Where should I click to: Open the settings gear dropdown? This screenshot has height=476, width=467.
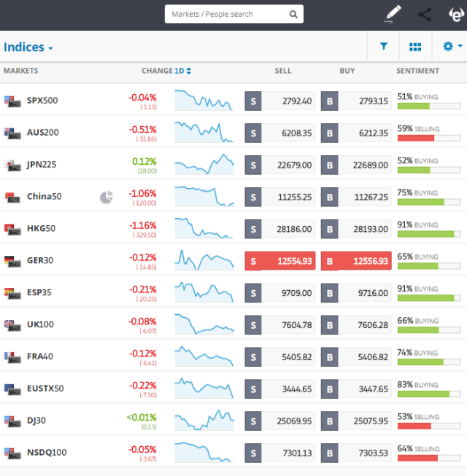(452, 47)
